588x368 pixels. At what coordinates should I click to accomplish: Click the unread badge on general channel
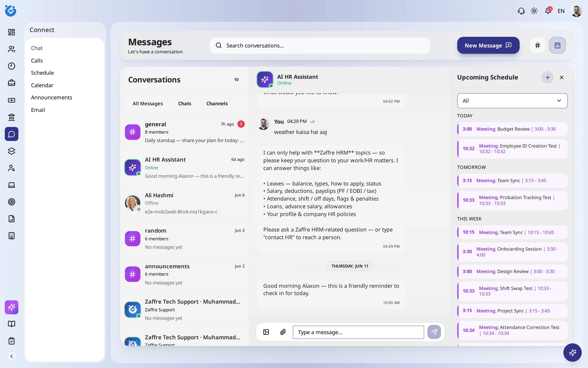(x=241, y=124)
